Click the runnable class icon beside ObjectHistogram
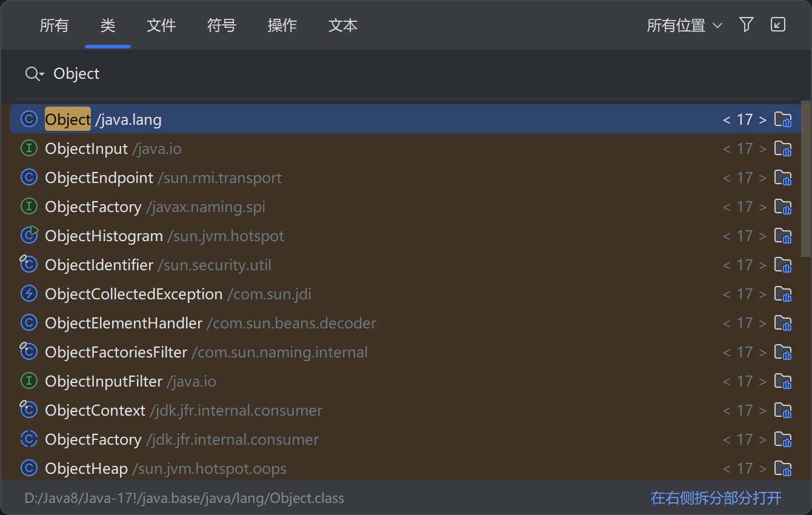 pyautogui.click(x=29, y=235)
